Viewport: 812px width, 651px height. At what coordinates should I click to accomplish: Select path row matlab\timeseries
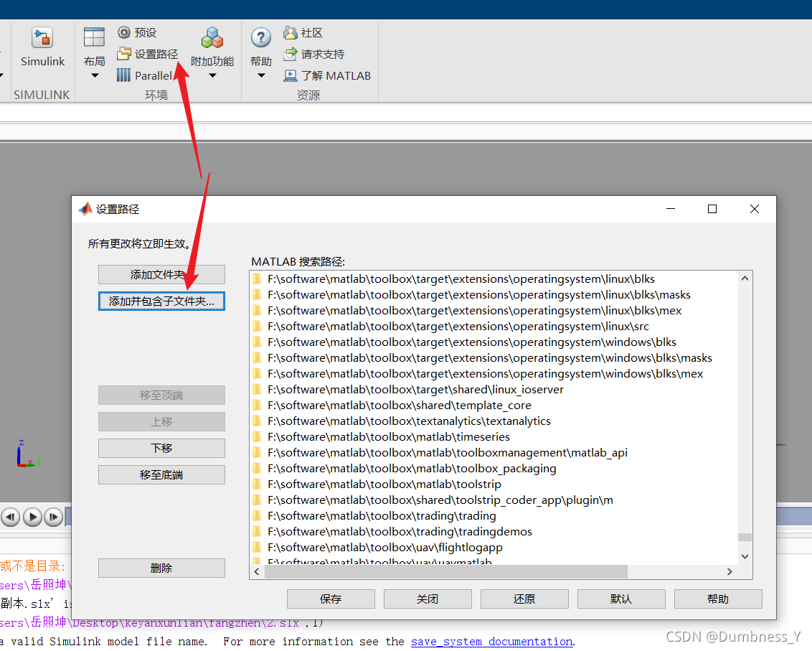(494, 437)
